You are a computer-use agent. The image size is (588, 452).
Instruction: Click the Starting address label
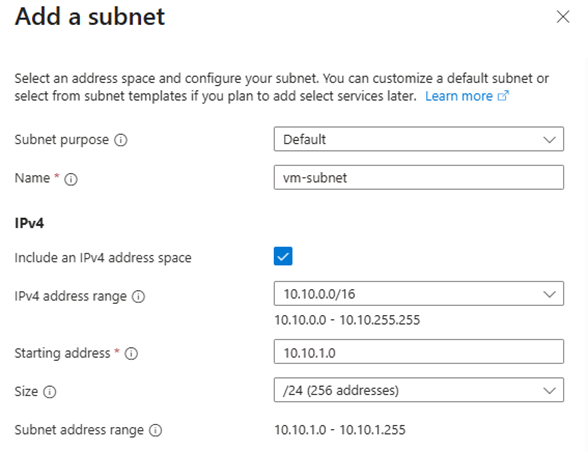62,353
